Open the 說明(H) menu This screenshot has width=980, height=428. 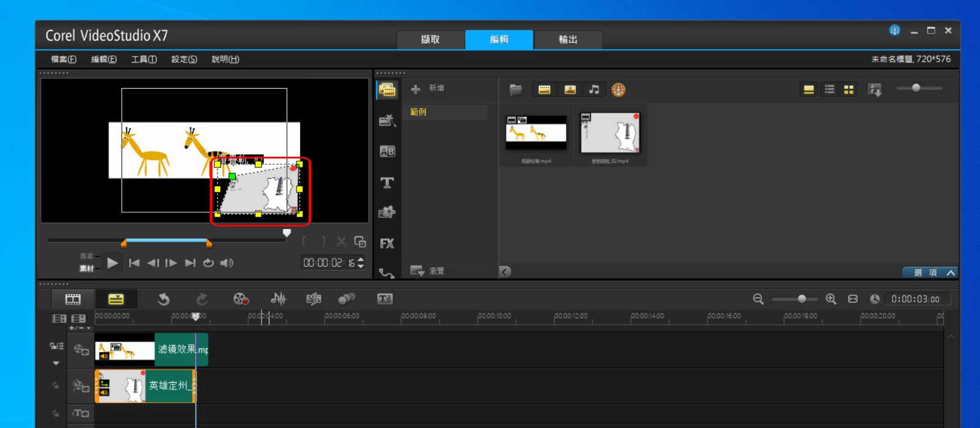coord(225,59)
